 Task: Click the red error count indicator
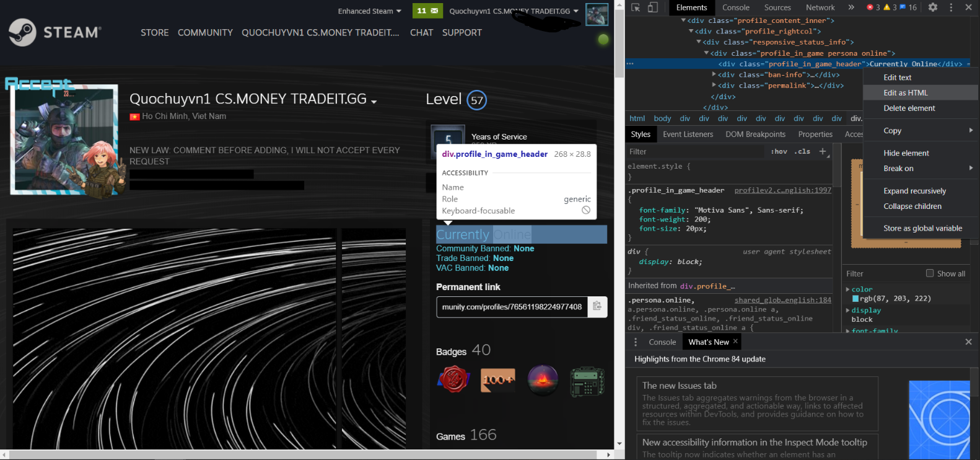coord(873,7)
